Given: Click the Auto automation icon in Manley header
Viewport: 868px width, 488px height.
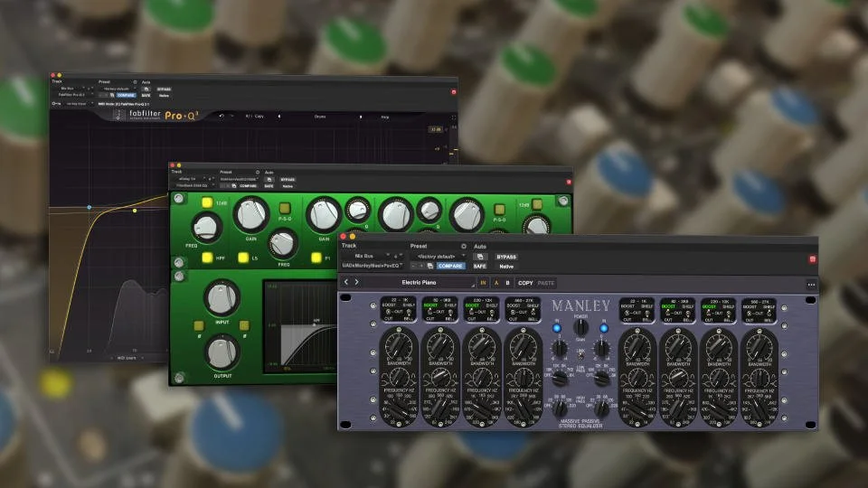Looking at the screenshot, I should point(480,257).
